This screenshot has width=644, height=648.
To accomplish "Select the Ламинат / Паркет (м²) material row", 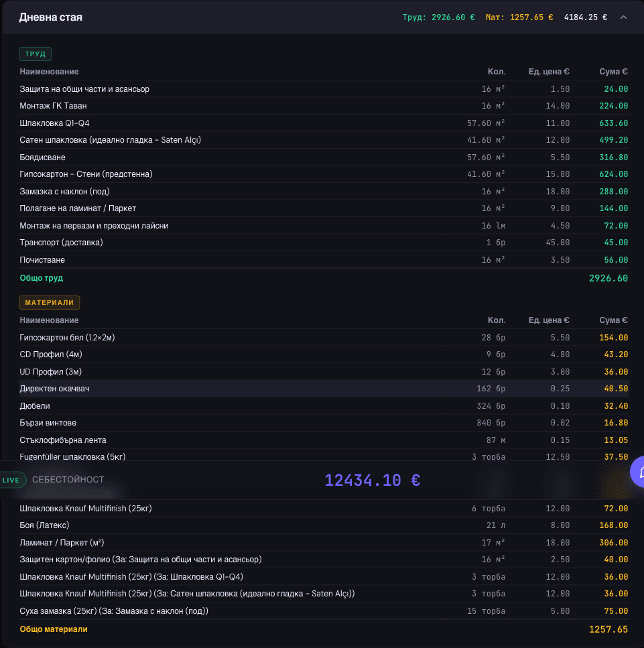I will (x=324, y=543).
